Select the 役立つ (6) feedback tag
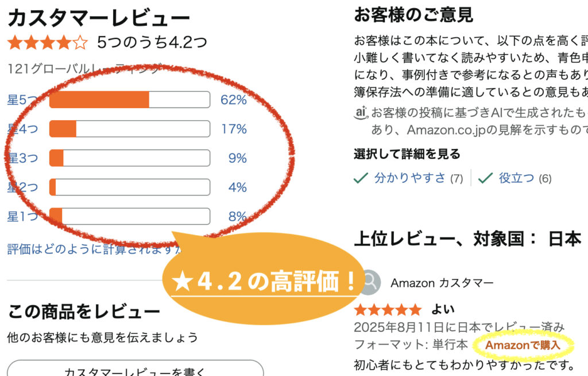This screenshot has height=376, width=588. (525, 178)
